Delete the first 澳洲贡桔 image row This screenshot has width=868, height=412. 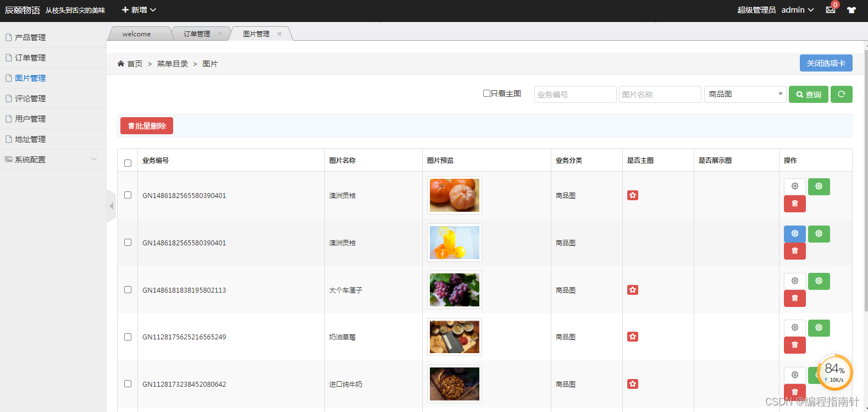click(x=795, y=204)
